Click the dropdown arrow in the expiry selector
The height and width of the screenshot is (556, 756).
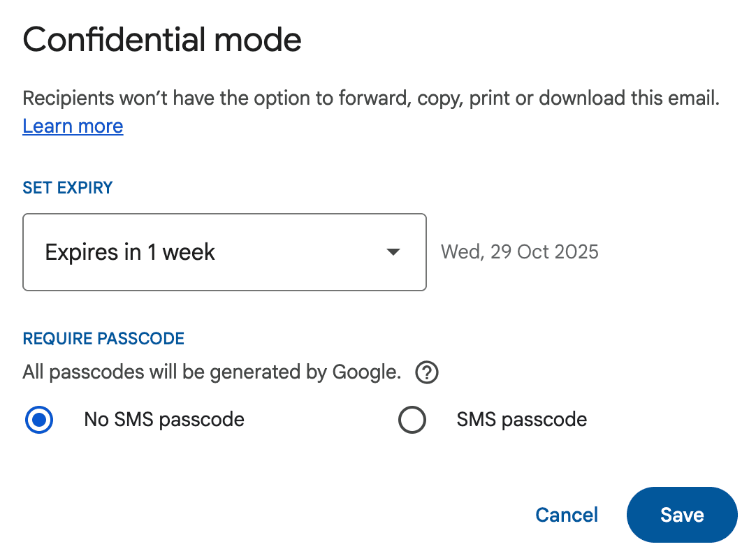point(393,252)
